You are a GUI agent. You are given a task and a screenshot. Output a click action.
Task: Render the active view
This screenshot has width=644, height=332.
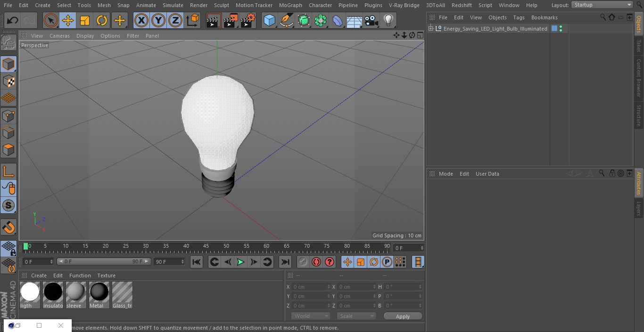(x=214, y=20)
